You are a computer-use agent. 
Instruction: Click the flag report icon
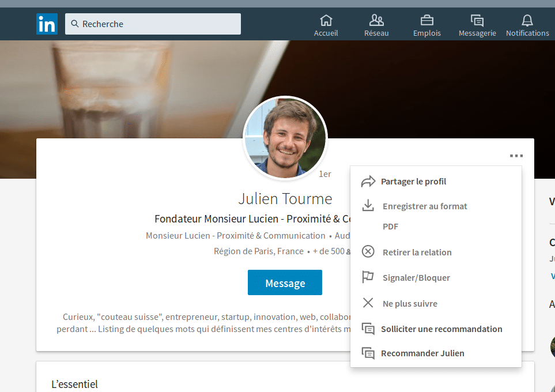coord(368,277)
